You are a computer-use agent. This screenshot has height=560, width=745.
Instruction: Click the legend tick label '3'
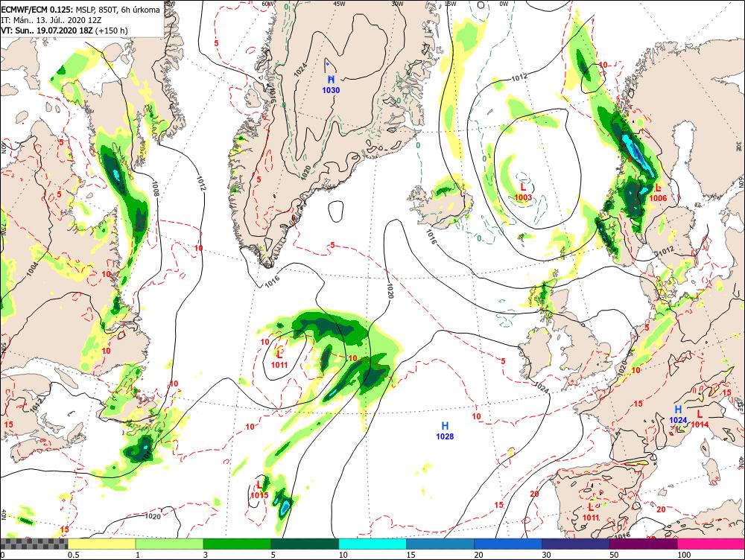[206, 555]
